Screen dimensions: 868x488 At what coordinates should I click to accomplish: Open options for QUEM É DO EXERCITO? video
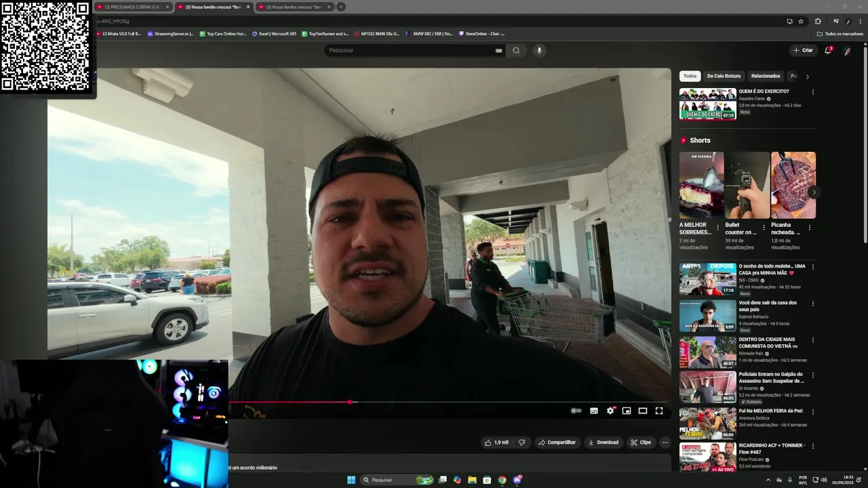pyautogui.click(x=812, y=92)
